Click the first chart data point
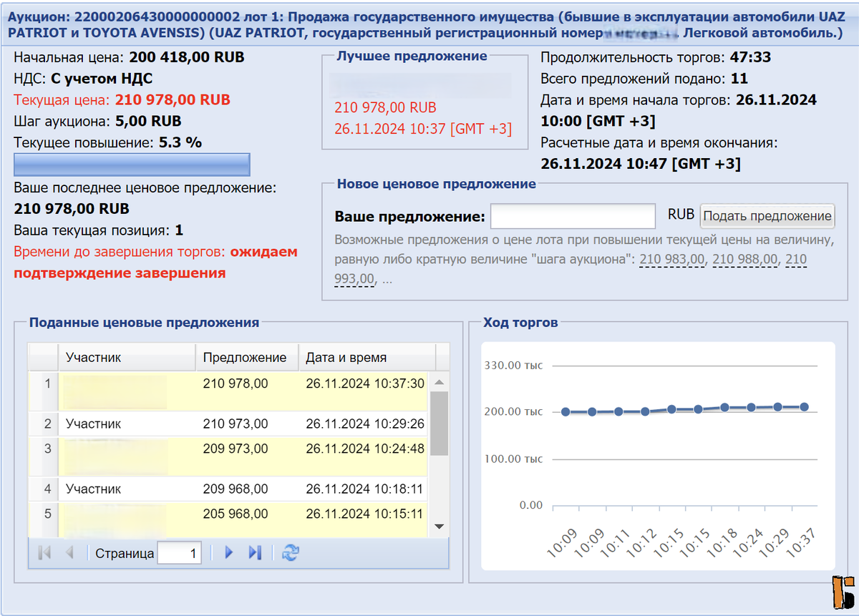Viewport: 859px width, 616px height. [x=566, y=411]
